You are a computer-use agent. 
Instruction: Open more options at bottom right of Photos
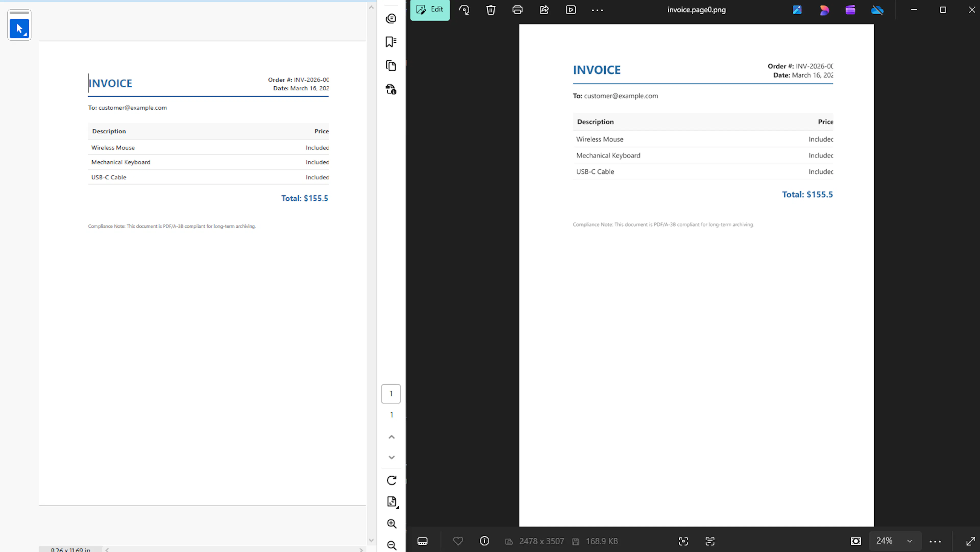(935, 541)
